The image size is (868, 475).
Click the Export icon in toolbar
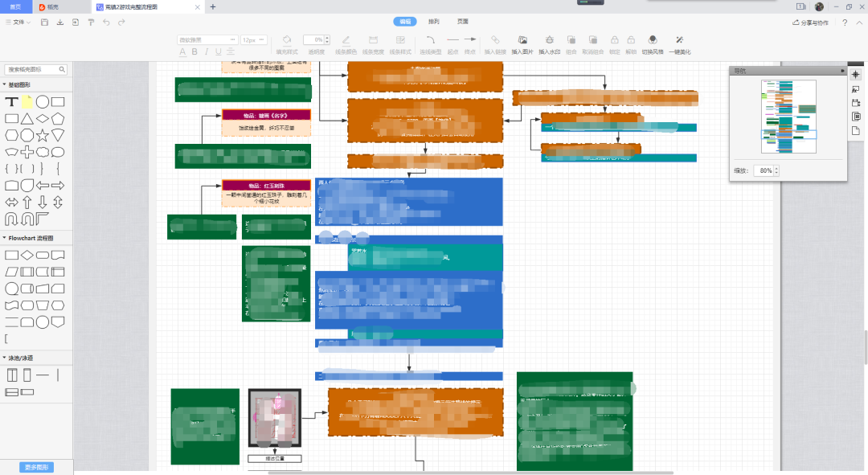click(x=76, y=23)
